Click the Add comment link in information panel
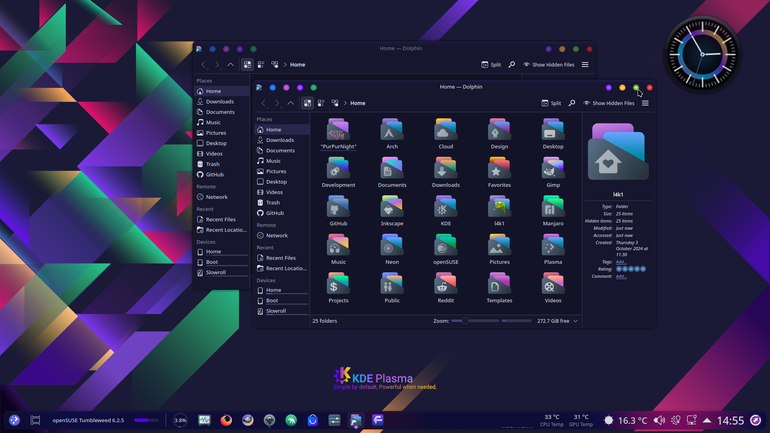This screenshot has height=433, width=770. (621, 276)
